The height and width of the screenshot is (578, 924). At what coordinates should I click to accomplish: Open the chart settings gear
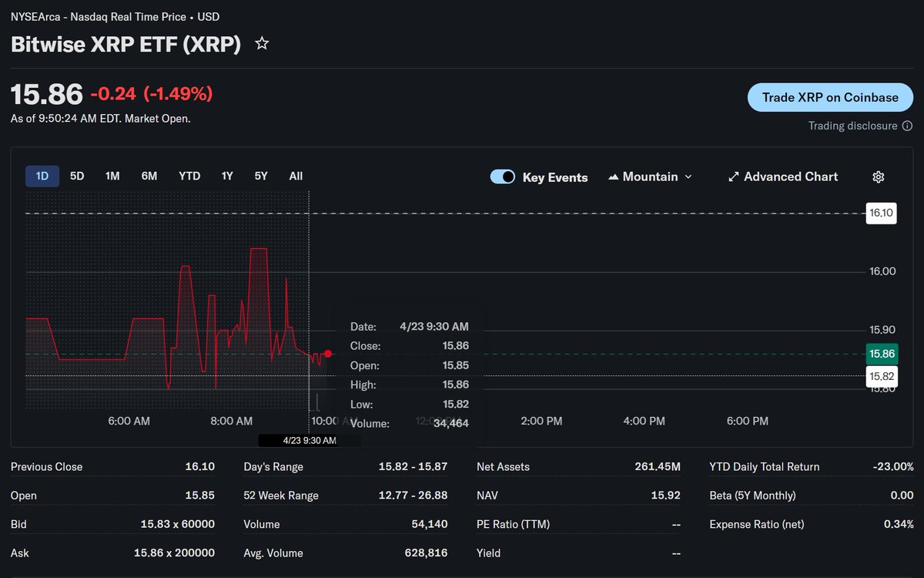(x=878, y=176)
